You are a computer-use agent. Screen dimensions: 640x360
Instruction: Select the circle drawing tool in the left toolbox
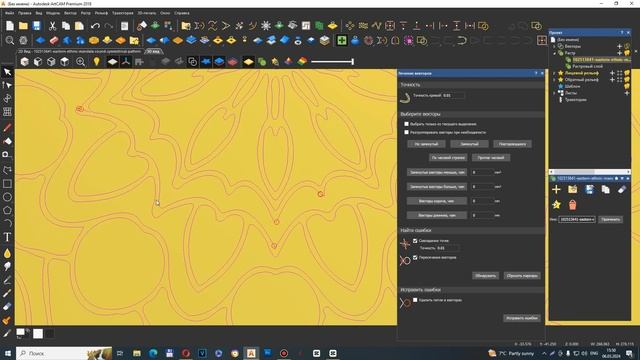(7, 197)
